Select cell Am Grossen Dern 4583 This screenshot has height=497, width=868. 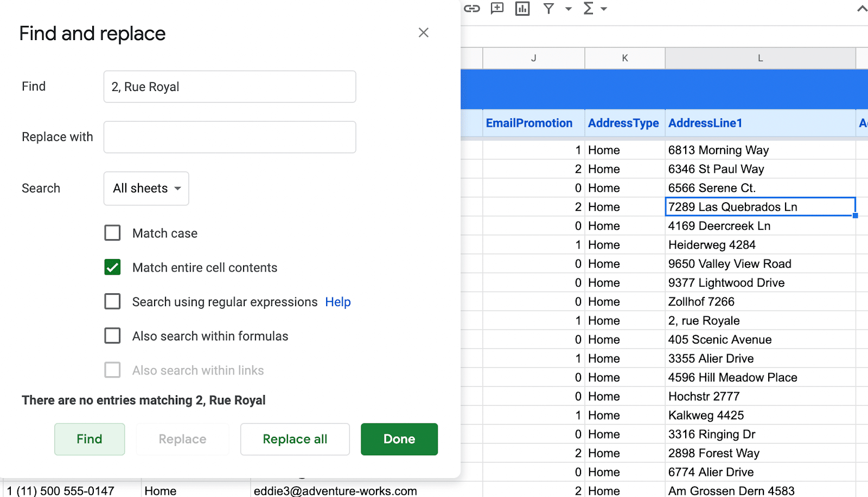pos(760,490)
